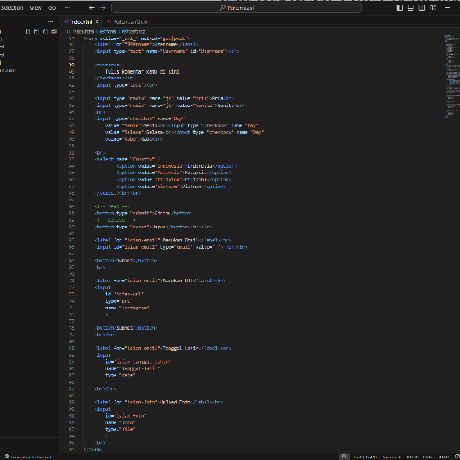Click the label line "Upload Foto"
This screenshot has width=460, height=460.
[x=159, y=402]
